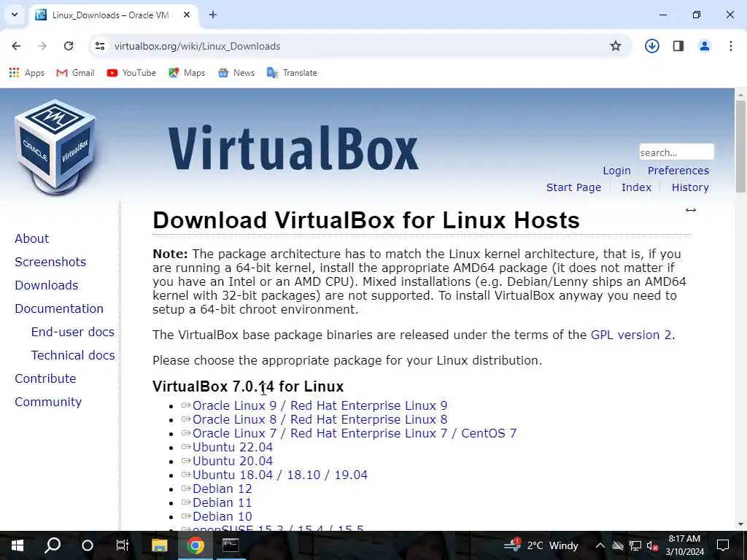747x560 pixels.
Task: Click the search input field
Action: 676,152
